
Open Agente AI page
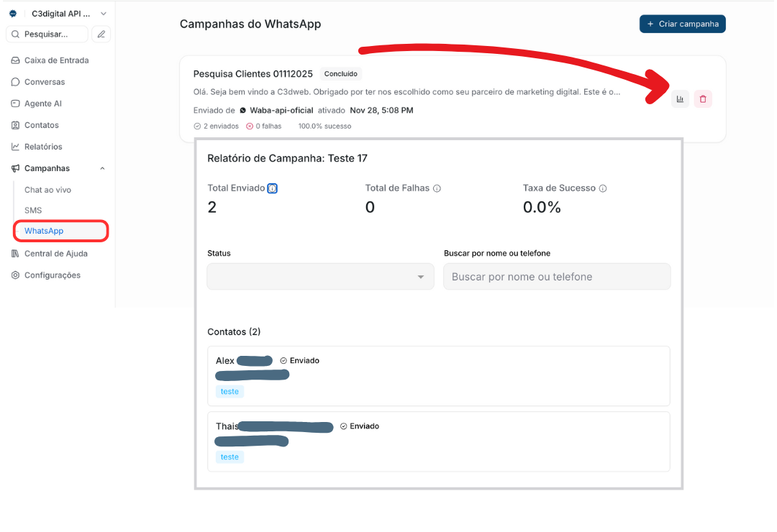(x=43, y=104)
